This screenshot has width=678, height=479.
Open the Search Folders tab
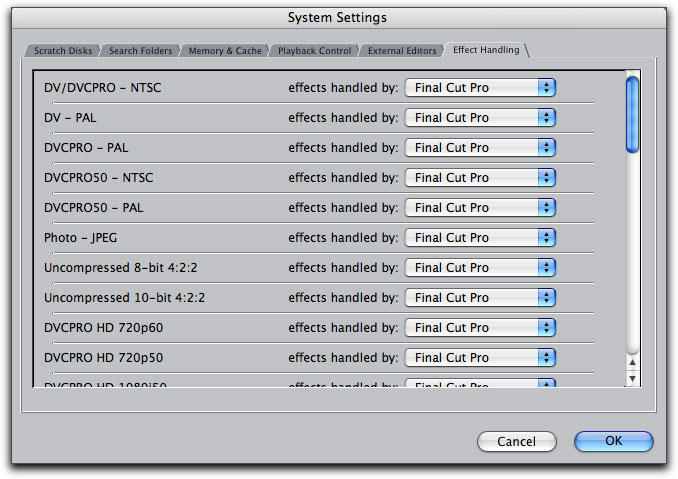[142, 51]
